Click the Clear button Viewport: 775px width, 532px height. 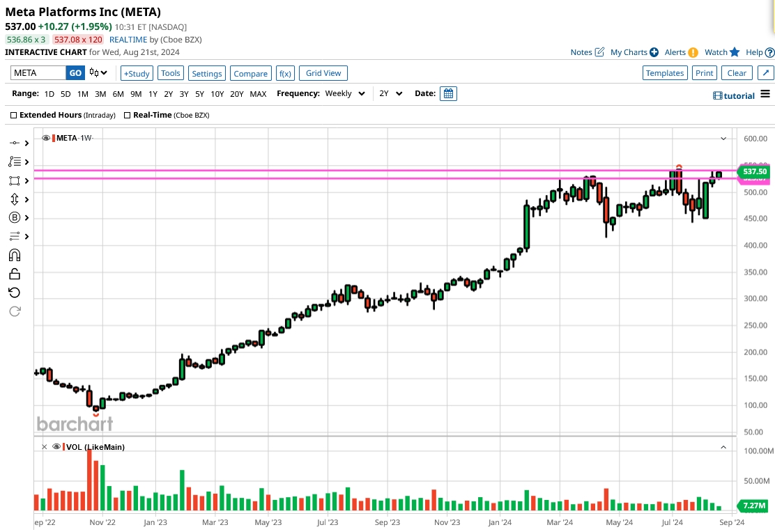(737, 73)
